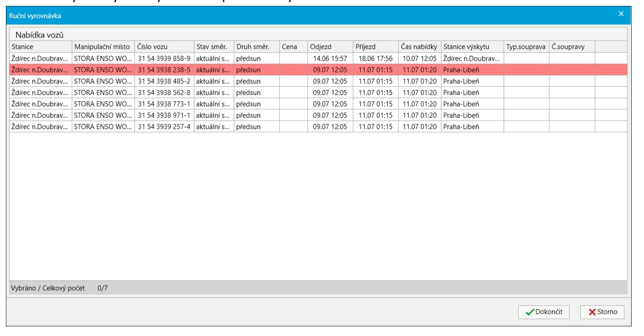The height and width of the screenshot is (336, 644).
Task: Sort by Odjezd column header
Action: pos(330,47)
